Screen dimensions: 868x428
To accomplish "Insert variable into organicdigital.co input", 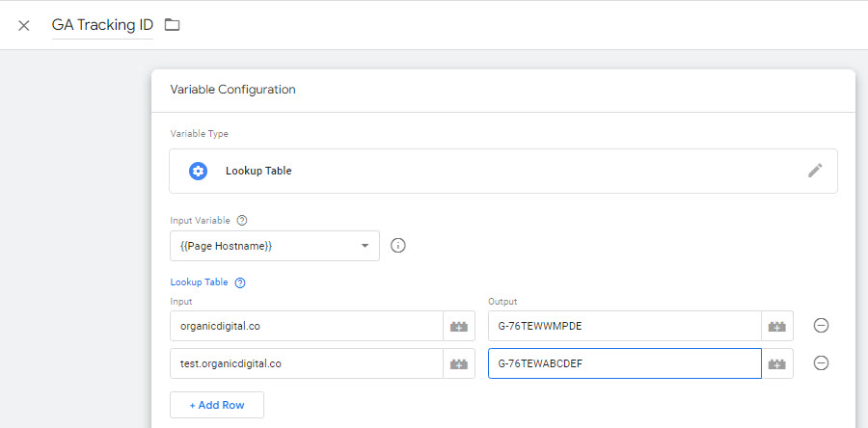I will [x=459, y=326].
